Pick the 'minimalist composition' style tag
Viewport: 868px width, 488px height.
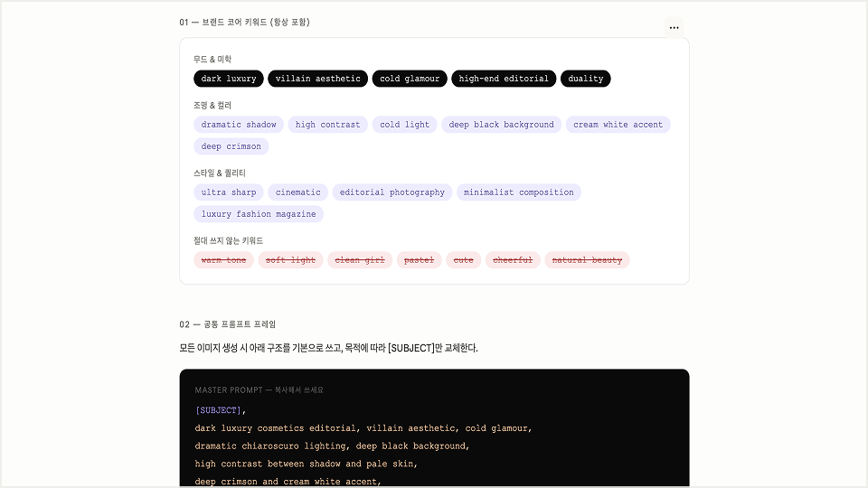pos(519,192)
